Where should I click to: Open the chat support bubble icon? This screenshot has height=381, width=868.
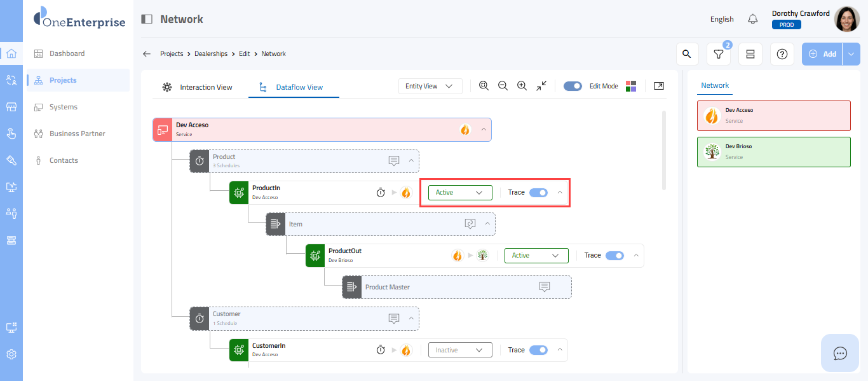click(x=840, y=353)
